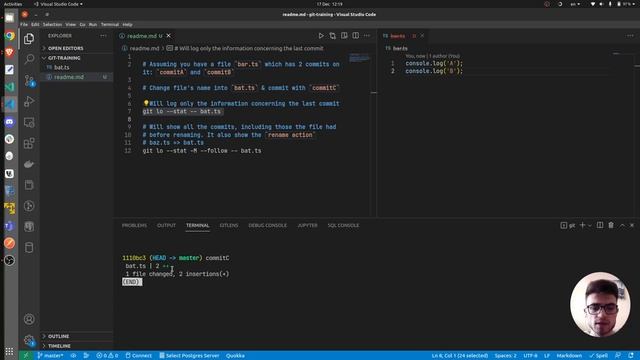Maximize the terminal panel with chevron up
Screen dimensions: 640x360
[x=622, y=225]
